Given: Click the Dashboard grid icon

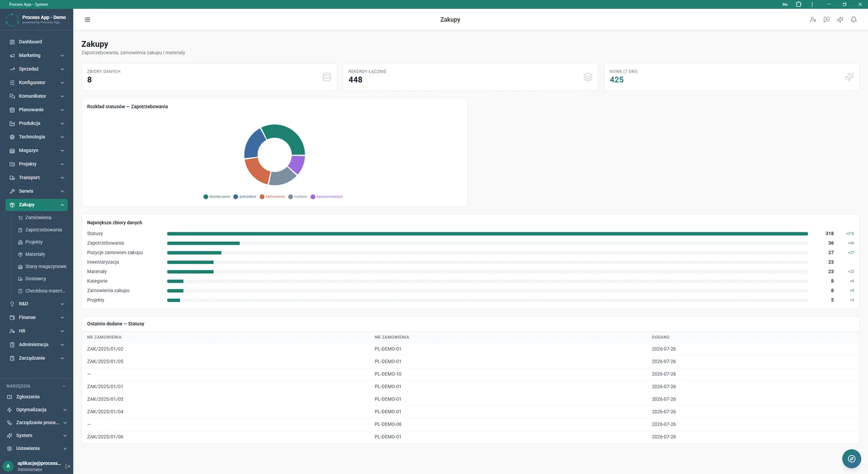Looking at the screenshot, I should point(12,42).
